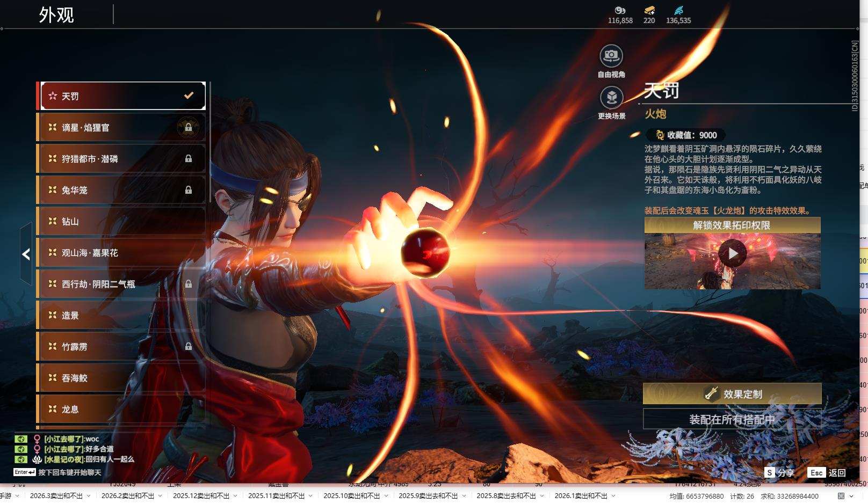
Task: Click 返回 to go back
Action: pos(837,472)
